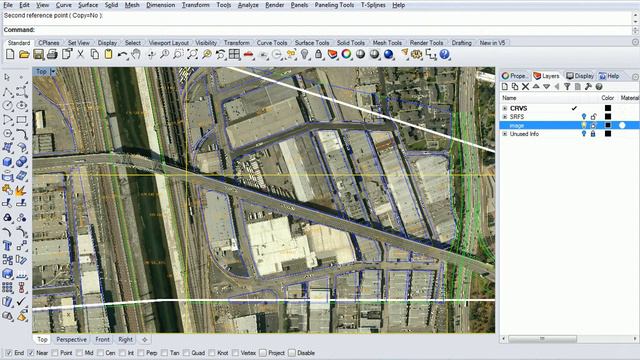Save the model with the floppy icon
Screen dimensions: 640x360
[x=38, y=54]
